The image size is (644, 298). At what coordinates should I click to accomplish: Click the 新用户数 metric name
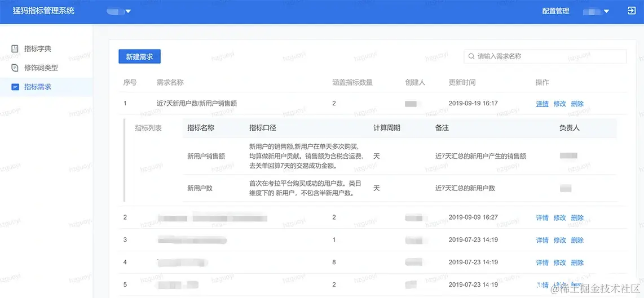coord(200,188)
